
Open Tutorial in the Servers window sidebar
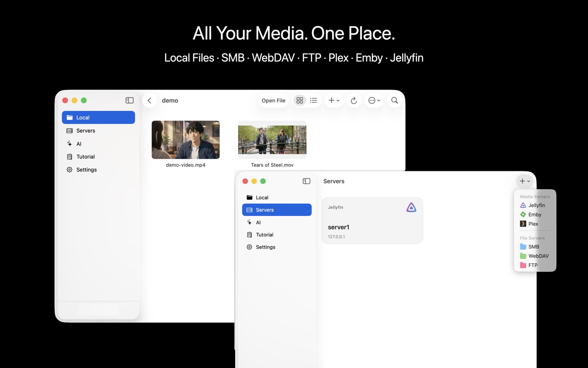click(277, 235)
